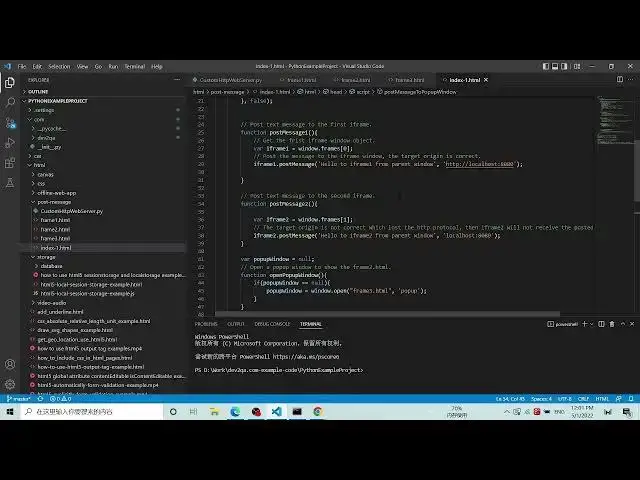
Task: Expand the video-audio folder
Action: [x=52, y=302]
